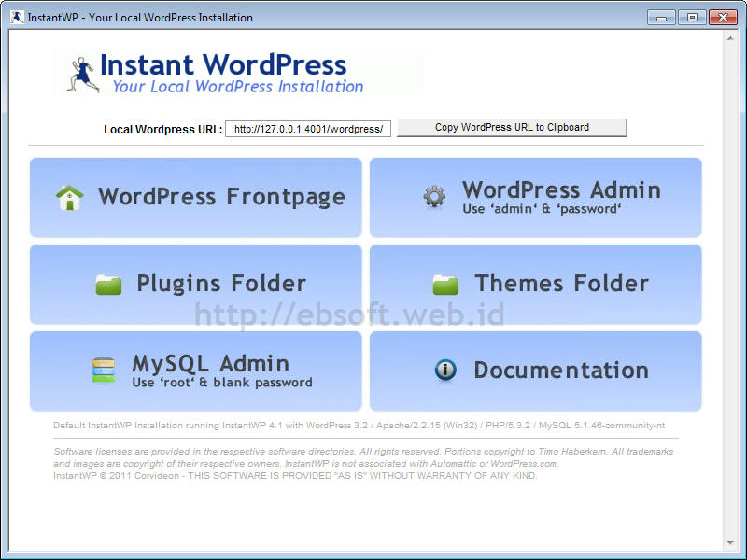
Task: Click inside the Local Wordpress URL field
Action: tap(308, 129)
